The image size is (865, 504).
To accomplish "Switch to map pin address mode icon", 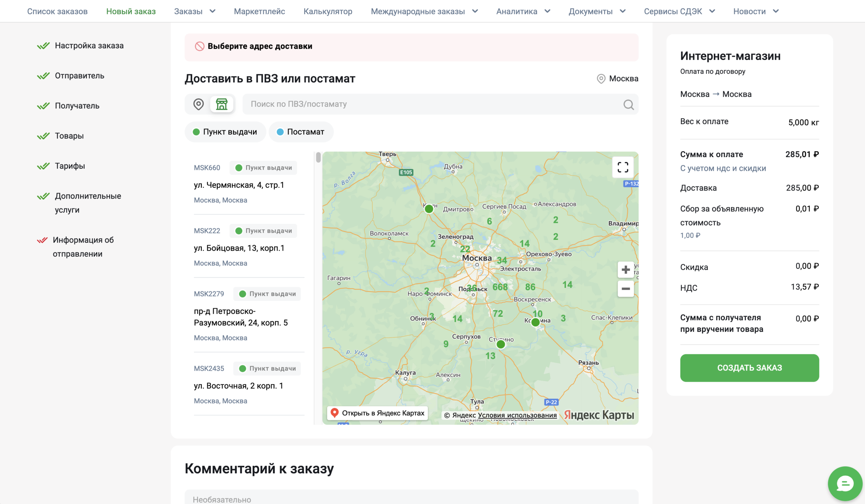I will click(198, 104).
